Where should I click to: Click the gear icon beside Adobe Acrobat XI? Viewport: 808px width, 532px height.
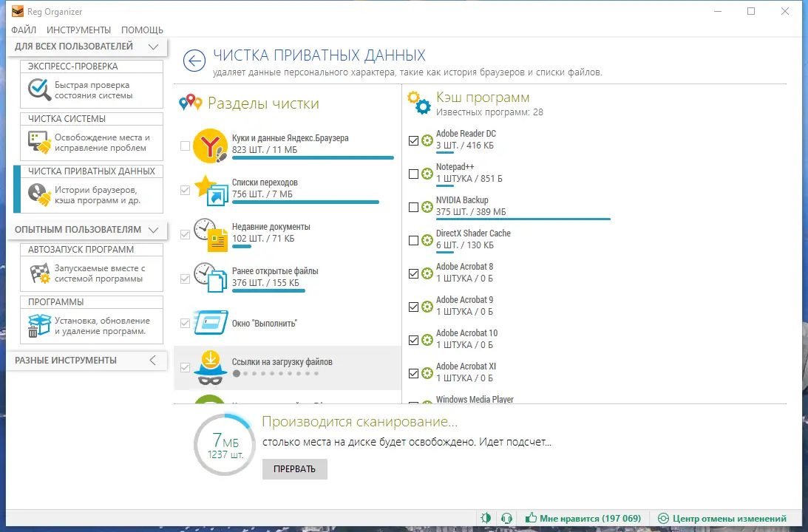click(427, 373)
